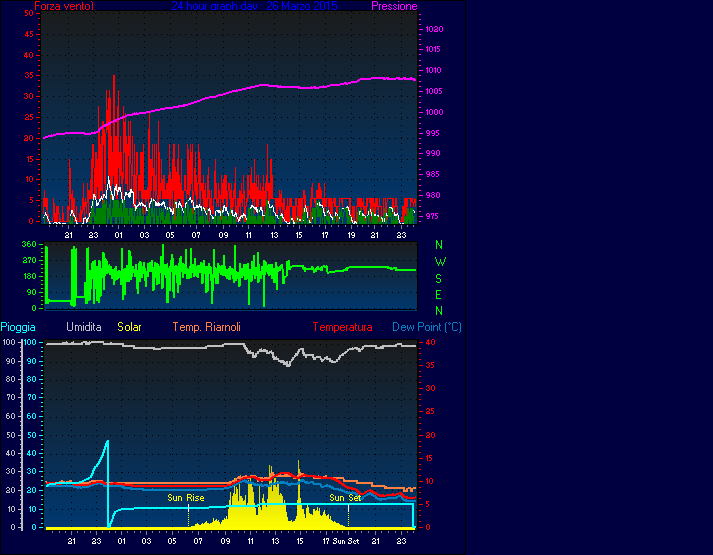Viewport: 713px width, 555px height.
Task: Click the magenta "Pressione" label
Action: pyautogui.click(x=394, y=6)
